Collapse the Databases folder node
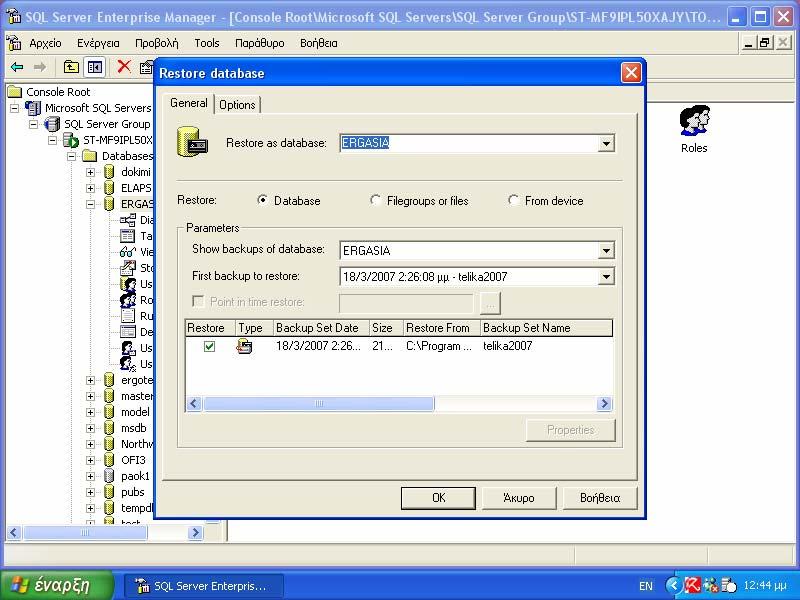 71,156
